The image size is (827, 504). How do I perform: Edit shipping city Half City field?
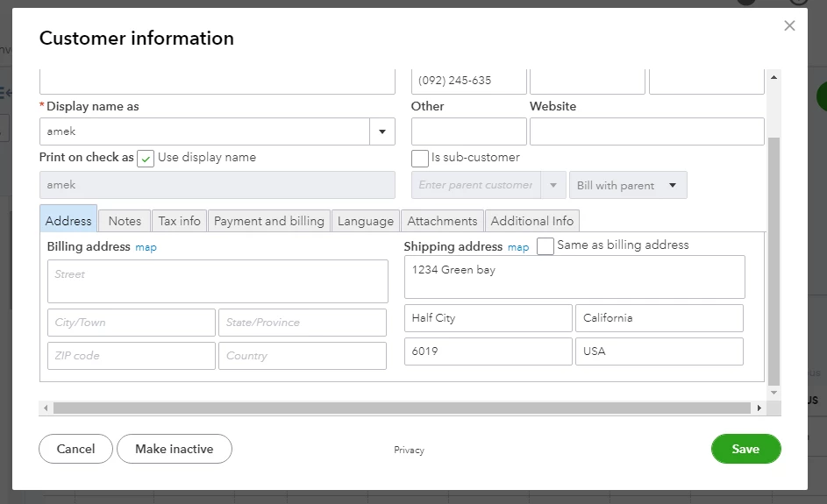[488, 318]
